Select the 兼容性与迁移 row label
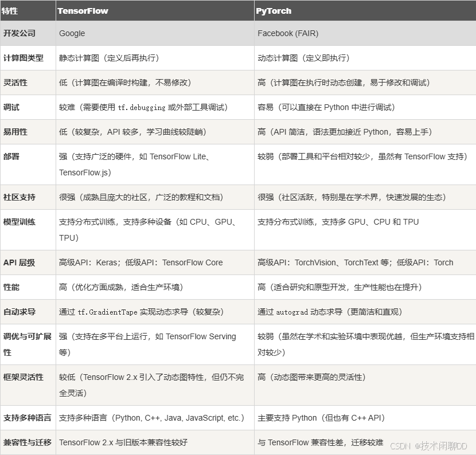The image size is (476, 455). pos(28,442)
